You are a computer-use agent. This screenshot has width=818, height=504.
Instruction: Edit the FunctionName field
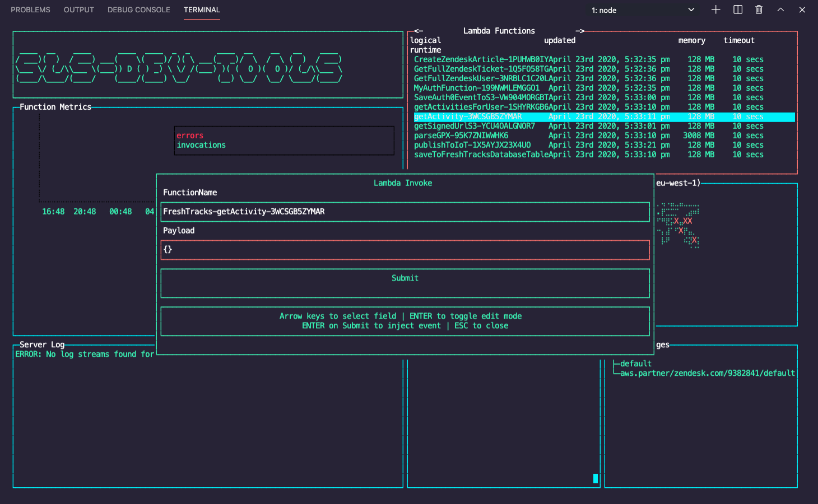pyautogui.click(x=405, y=212)
